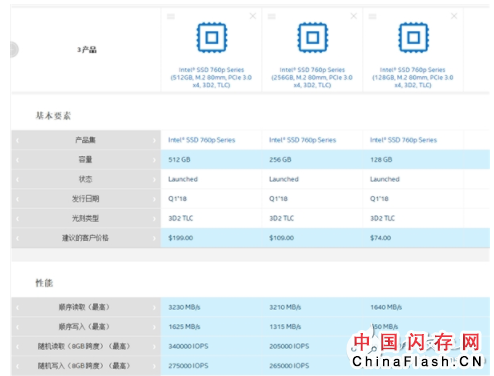Click the left chevron on the 产品集 row

[x=17, y=140]
